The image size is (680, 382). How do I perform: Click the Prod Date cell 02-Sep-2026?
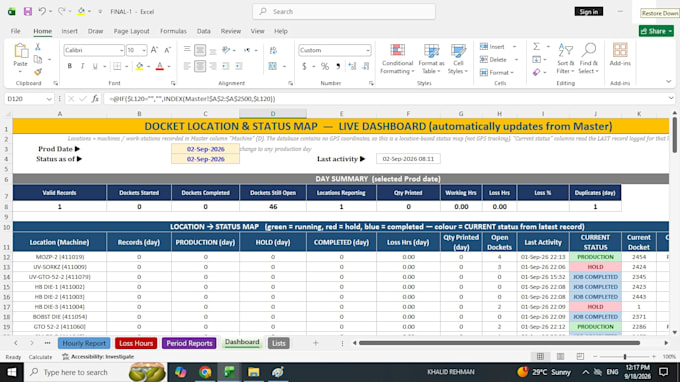[x=206, y=149]
